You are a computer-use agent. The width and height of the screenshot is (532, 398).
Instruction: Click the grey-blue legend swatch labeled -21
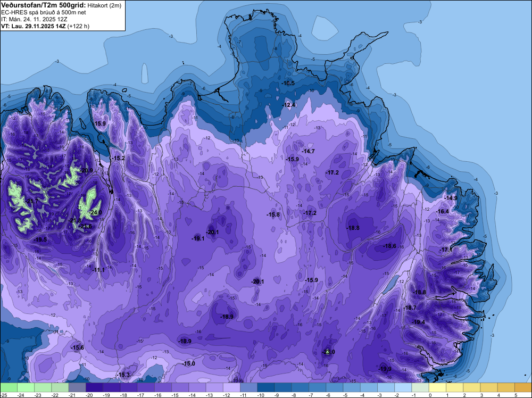click(77, 387)
